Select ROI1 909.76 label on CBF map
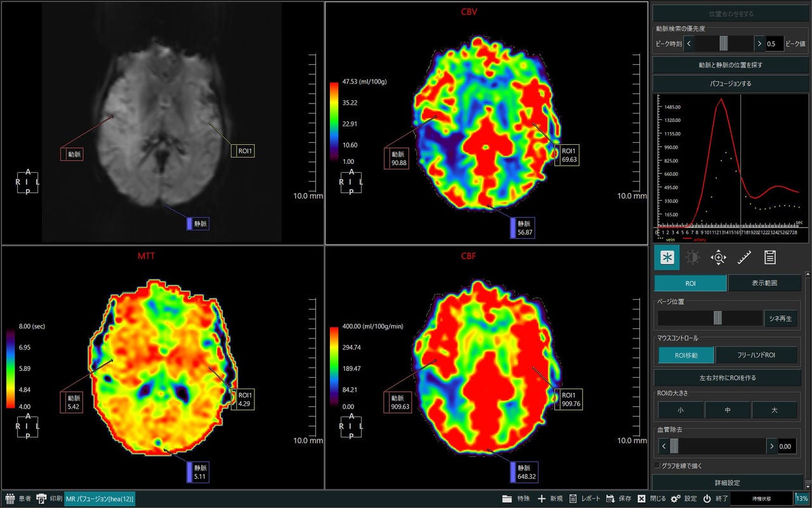This screenshot has width=812, height=508. [x=569, y=399]
